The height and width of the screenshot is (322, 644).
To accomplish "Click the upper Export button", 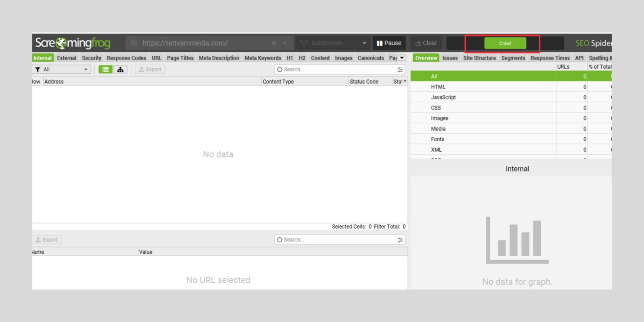I will 150,70.
